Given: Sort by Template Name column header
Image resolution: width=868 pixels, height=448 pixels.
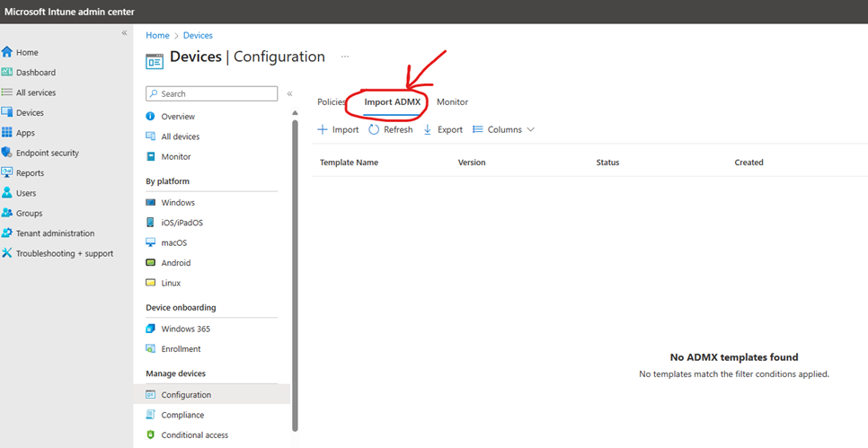Looking at the screenshot, I should pyautogui.click(x=349, y=163).
